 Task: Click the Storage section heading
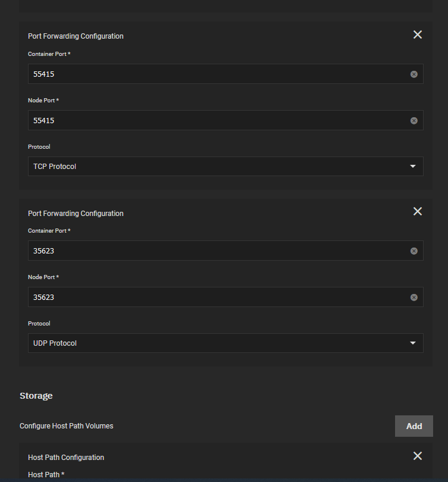(36, 396)
